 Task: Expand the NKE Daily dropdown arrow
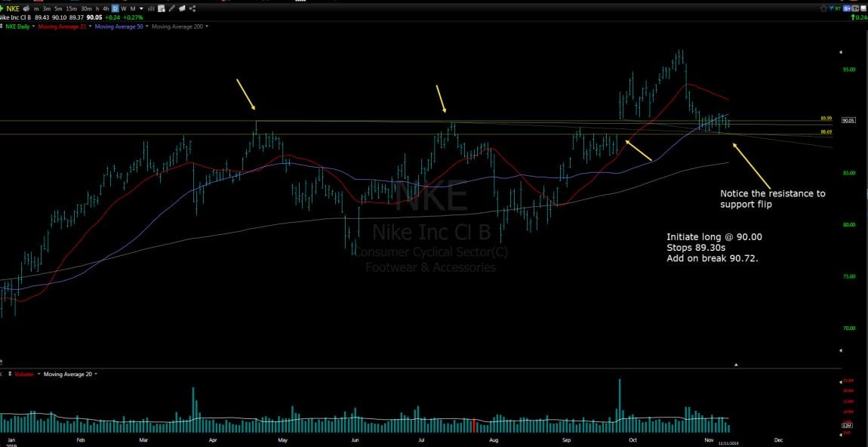(x=34, y=26)
